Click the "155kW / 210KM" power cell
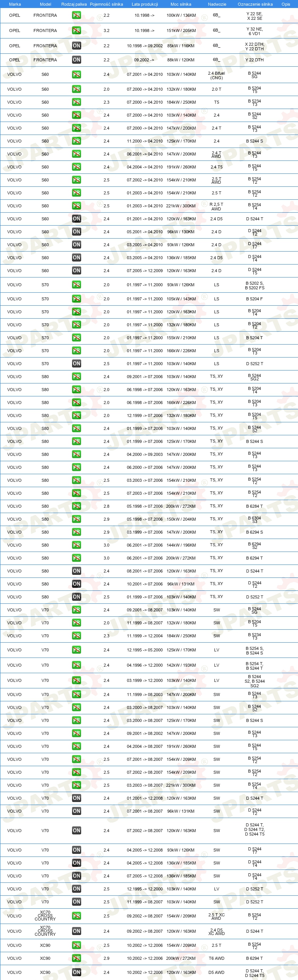298x980 pixels. pos(181,338)
